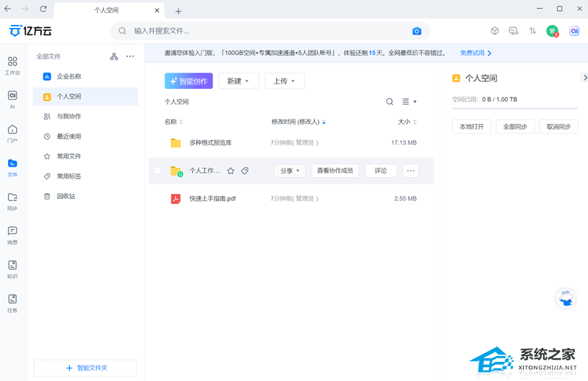Image resolution: width=588 pixels, height=381 pixels.
Task: Click the file list search magnifier icon
Action: click(x=390, y=102)
